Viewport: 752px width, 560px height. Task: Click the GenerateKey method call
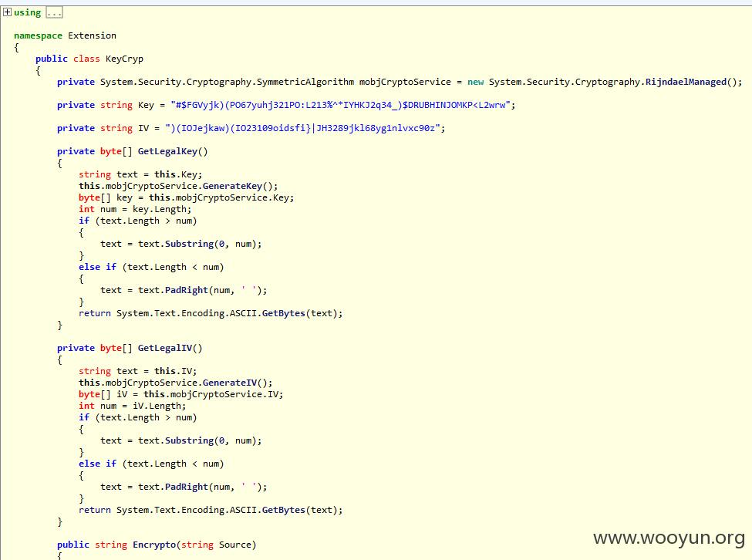tap(232, 186)
